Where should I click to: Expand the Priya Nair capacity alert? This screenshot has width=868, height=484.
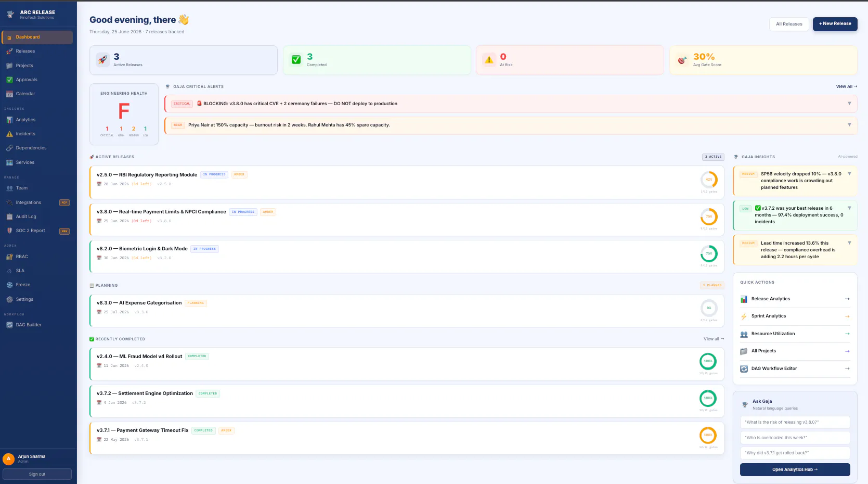(849, 125)
